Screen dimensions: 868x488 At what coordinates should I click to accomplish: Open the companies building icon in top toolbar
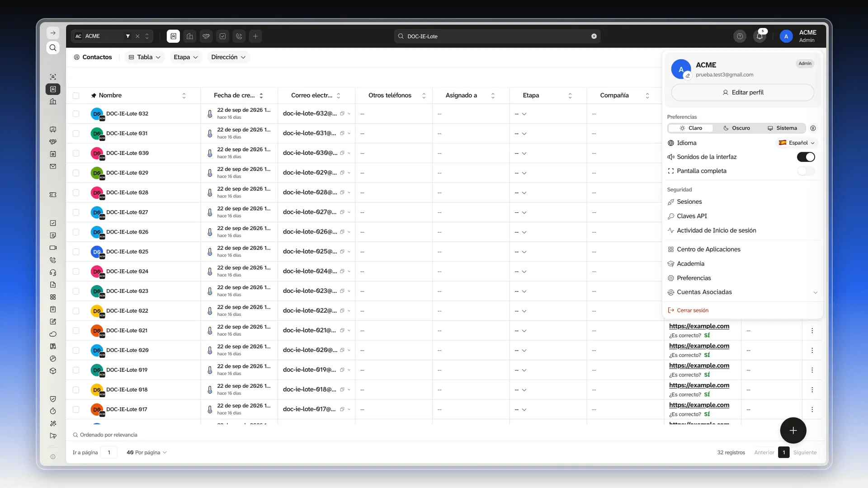click(x=190, y=36)
